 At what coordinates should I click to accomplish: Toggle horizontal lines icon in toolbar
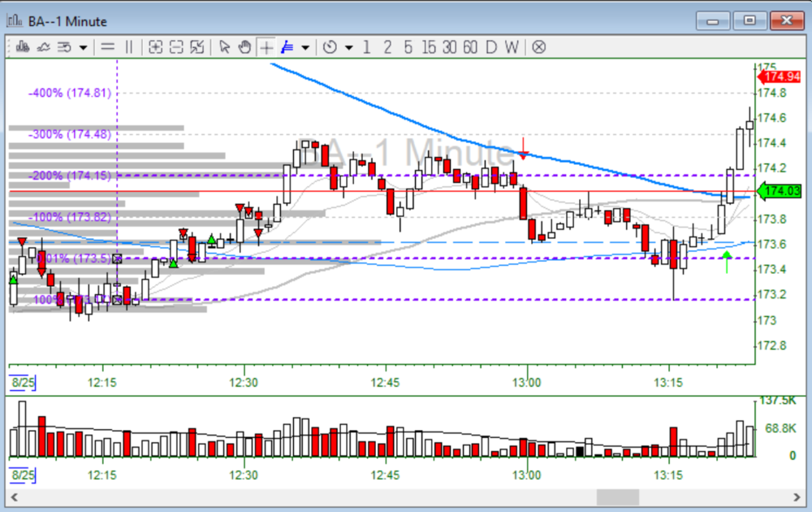click(x=107, y=47)
